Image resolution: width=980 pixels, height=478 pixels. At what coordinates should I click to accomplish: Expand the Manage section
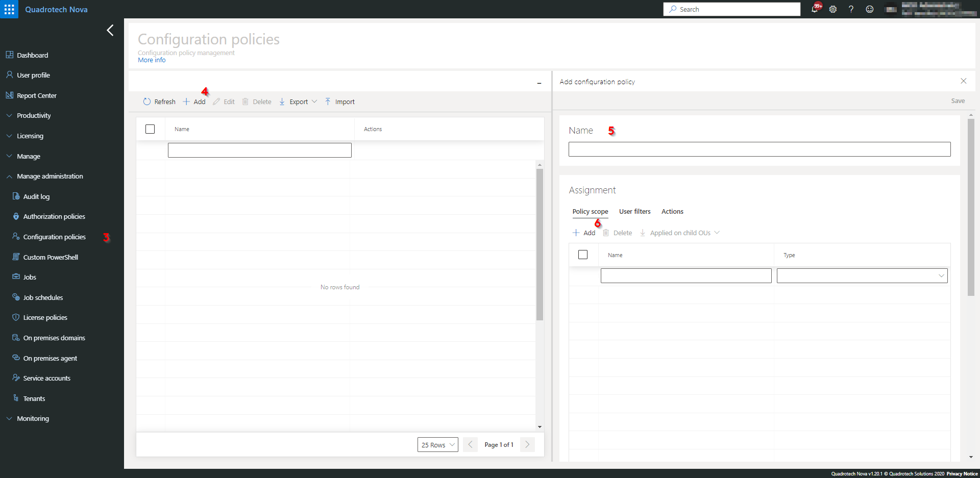9,156
